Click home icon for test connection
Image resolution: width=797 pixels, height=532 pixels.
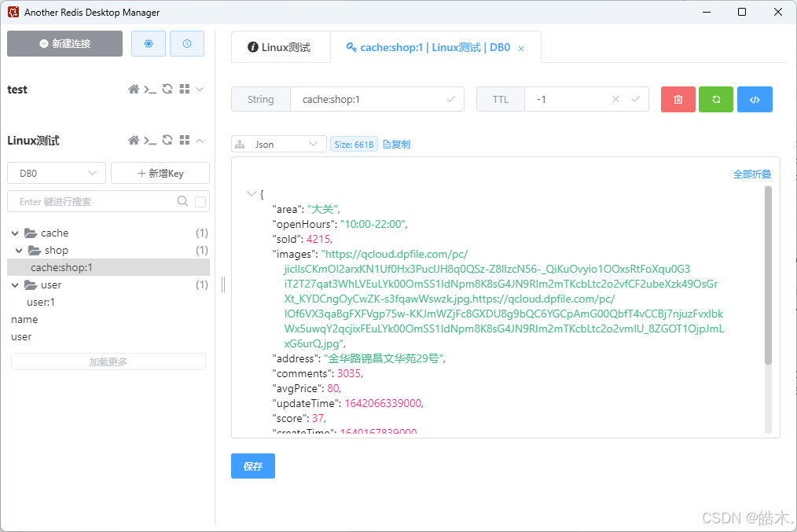click(134, 90)
